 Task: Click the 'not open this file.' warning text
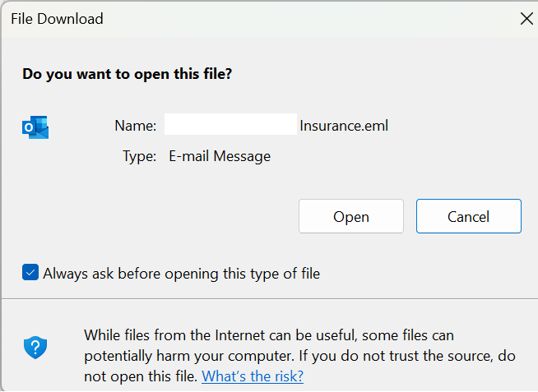point(141,376)
